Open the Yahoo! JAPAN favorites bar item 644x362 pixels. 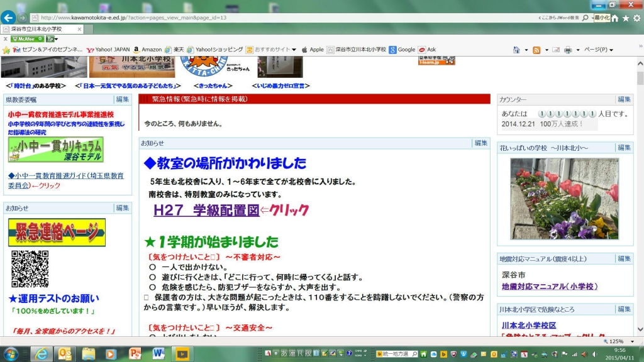108,50
